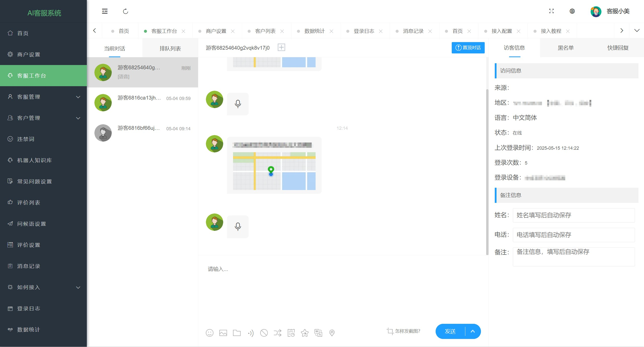
Task: Click the block visitor icon in toolbar
Action: point(264,333)
